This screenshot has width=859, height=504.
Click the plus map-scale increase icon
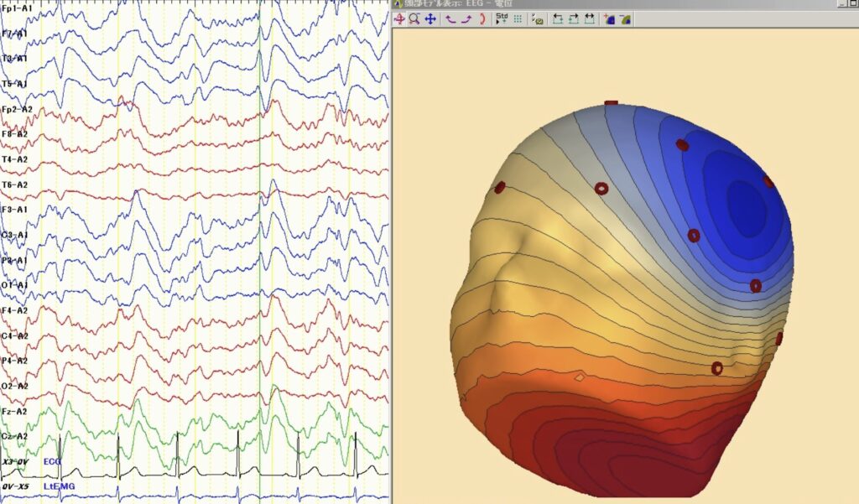(609, 19)
